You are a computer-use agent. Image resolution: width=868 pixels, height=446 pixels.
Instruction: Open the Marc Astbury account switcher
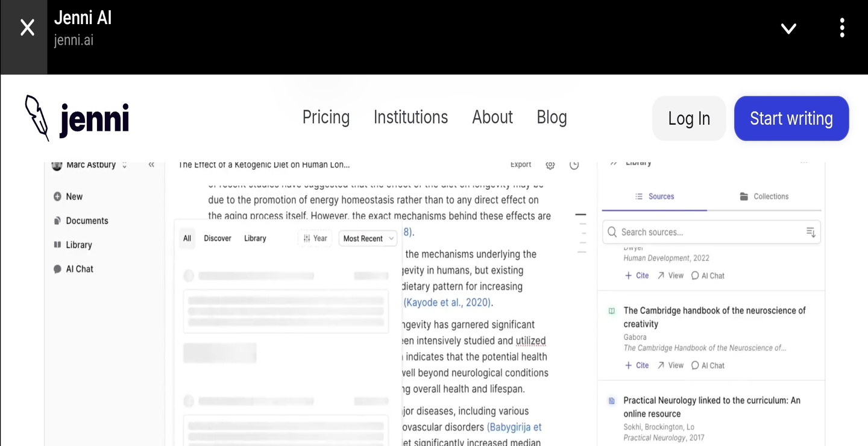pyautogui.click(x=90, y=165)
